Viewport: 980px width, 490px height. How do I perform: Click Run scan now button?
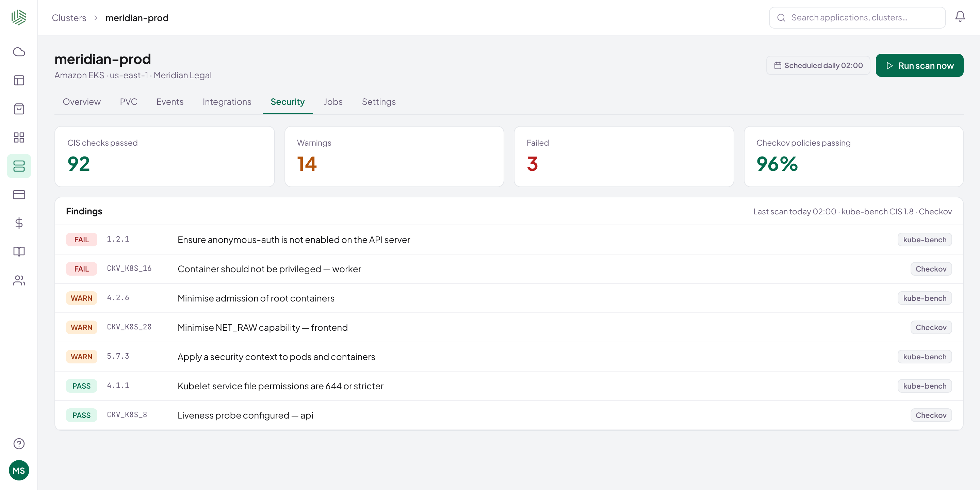(x=919, y=65)
